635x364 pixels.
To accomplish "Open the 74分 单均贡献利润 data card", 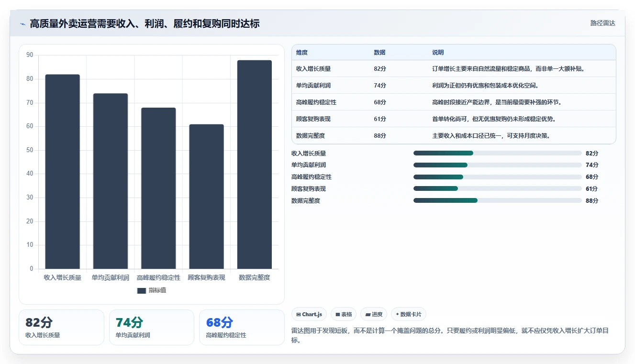I will tap(152, 327).
